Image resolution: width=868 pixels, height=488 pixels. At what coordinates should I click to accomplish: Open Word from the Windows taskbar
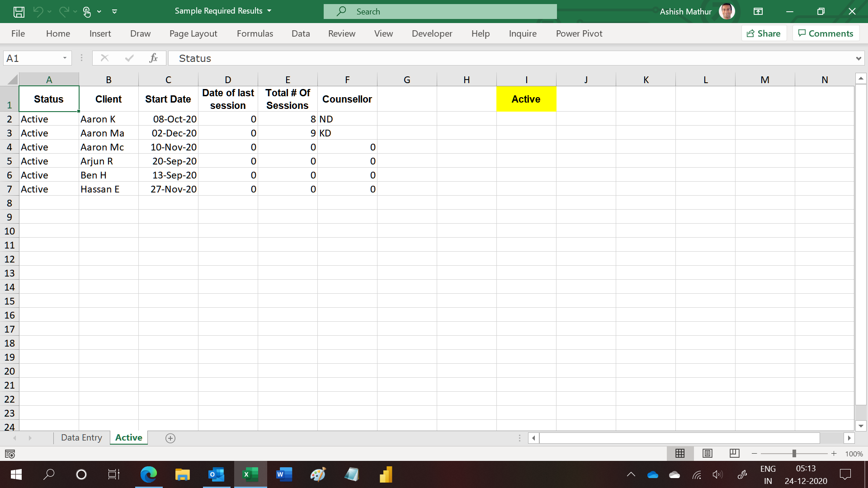(284, 474)
